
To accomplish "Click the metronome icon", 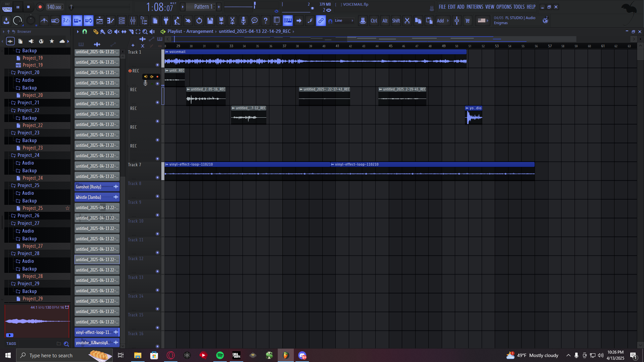I will click(x=44, y=21).
